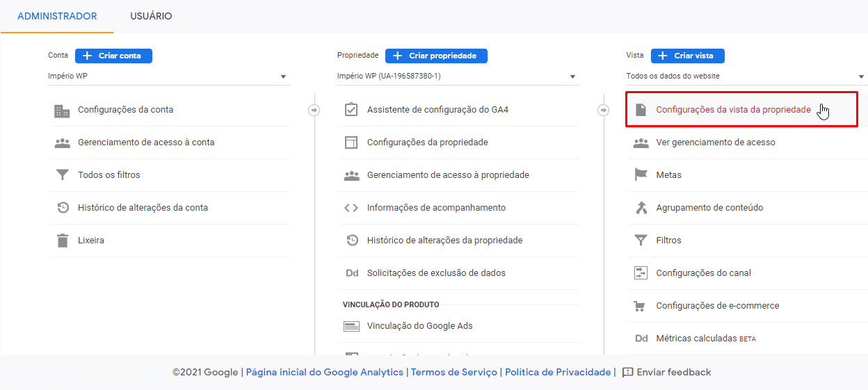Click the document icon beside Configurações da vista da propriedade
This screenshot has width=868, height=390.
[641, 110]
